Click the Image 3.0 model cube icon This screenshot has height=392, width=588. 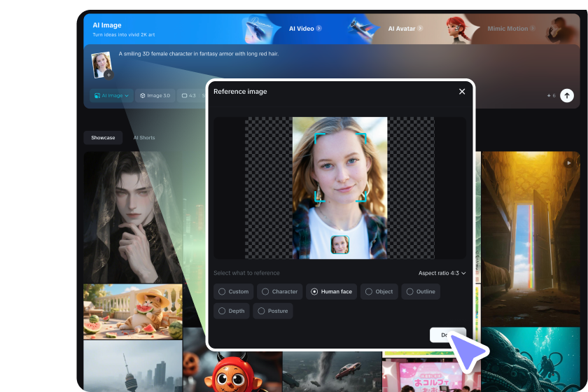[143, 95]
